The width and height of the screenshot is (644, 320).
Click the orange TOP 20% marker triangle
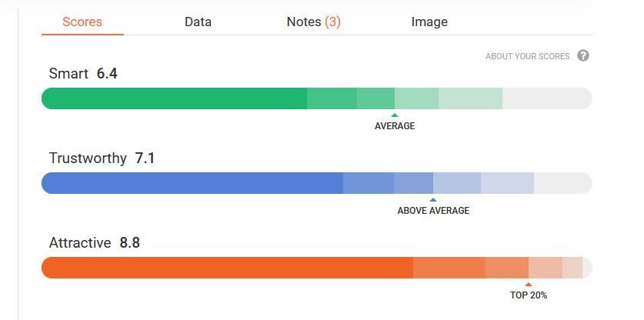click(529, 285)
